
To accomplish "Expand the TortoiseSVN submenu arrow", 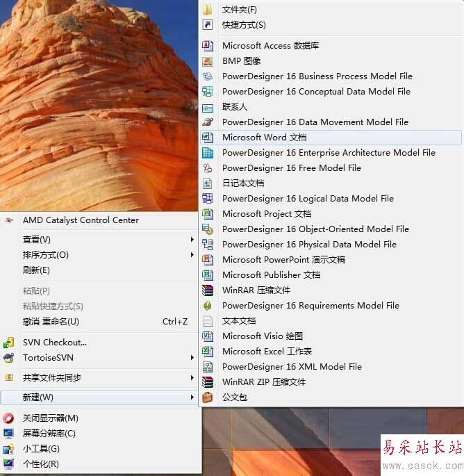I will [192, 358].
